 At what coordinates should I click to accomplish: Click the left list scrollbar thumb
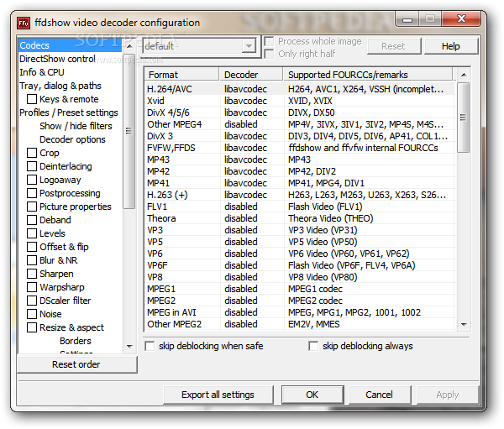click(129, 131)
